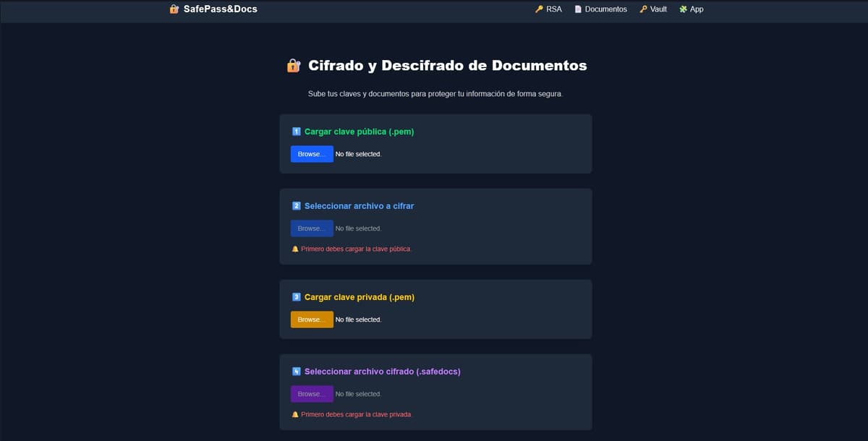
Task: Open the RSA page from navigation
Action: [x=553, y=9]
